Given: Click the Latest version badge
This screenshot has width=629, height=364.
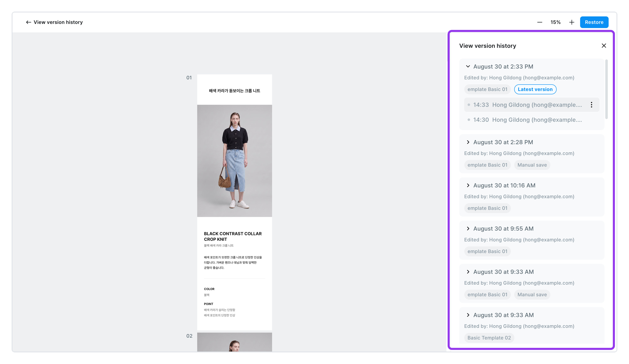Looking at the screenshot, I should (535, 89).
